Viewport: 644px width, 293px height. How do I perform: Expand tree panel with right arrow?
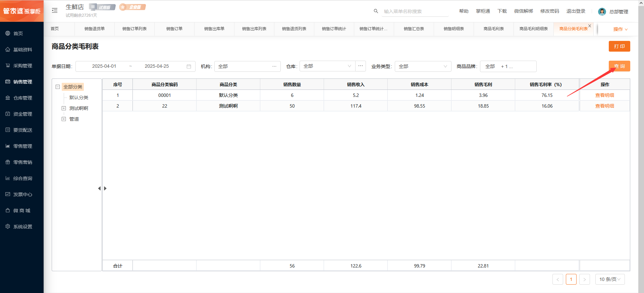coord(105,188)
